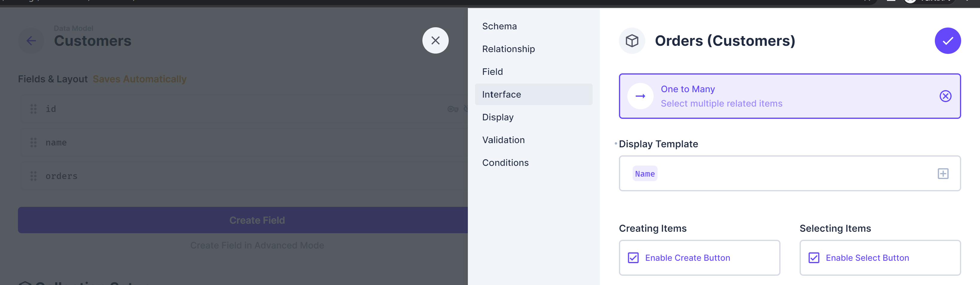Click the drag handle next to name

click(33, 142)
